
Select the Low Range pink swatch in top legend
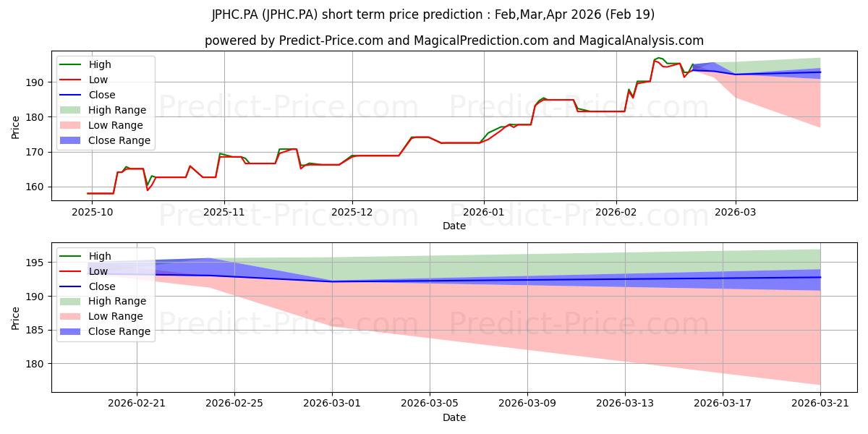tap(71, 125)
